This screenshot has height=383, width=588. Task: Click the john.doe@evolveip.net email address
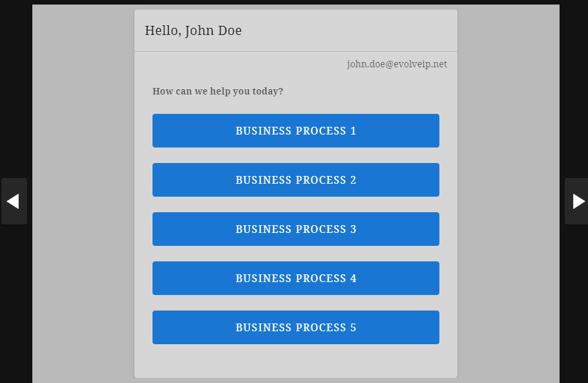(x=397, y=64)
